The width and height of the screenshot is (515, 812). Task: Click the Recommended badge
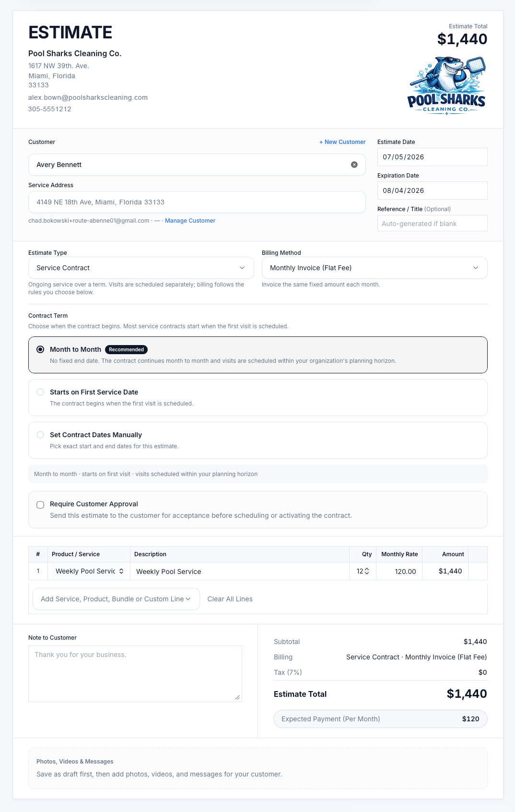[126, 349]
